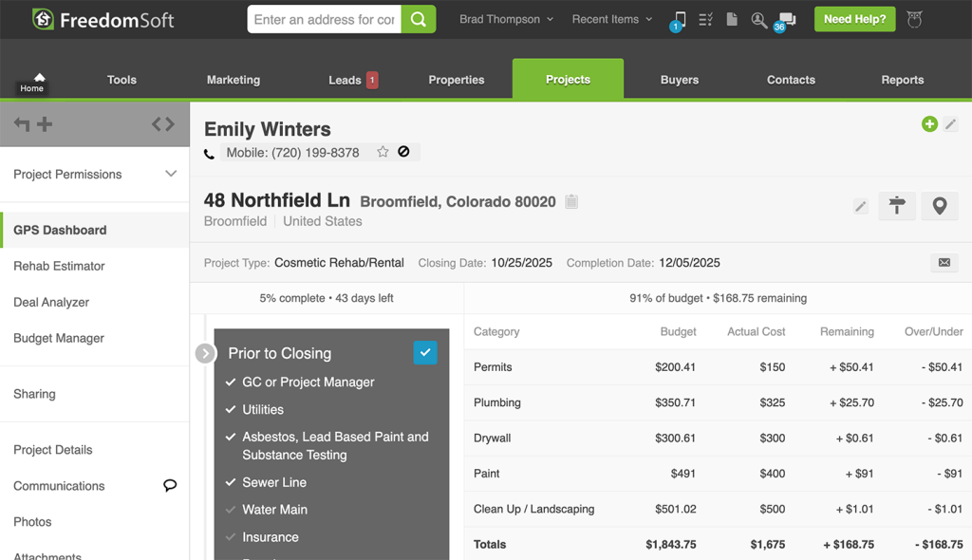Click the green plus add contact icon
Image resolution: width=972 pixels, height=560 pixels.
point(929,124)
